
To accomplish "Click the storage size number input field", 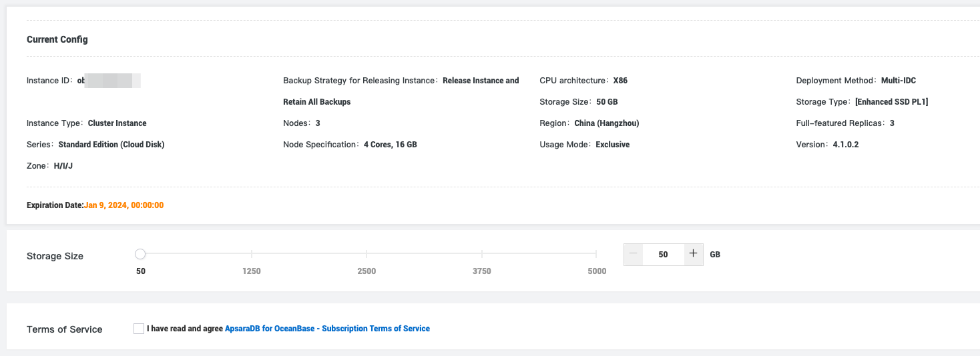I will (663, 254).
